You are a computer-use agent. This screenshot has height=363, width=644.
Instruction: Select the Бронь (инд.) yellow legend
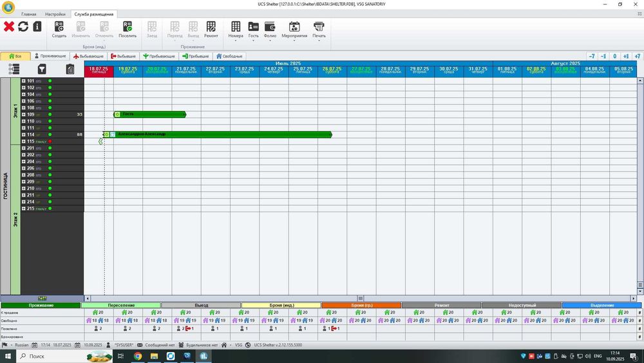(281, 306)
